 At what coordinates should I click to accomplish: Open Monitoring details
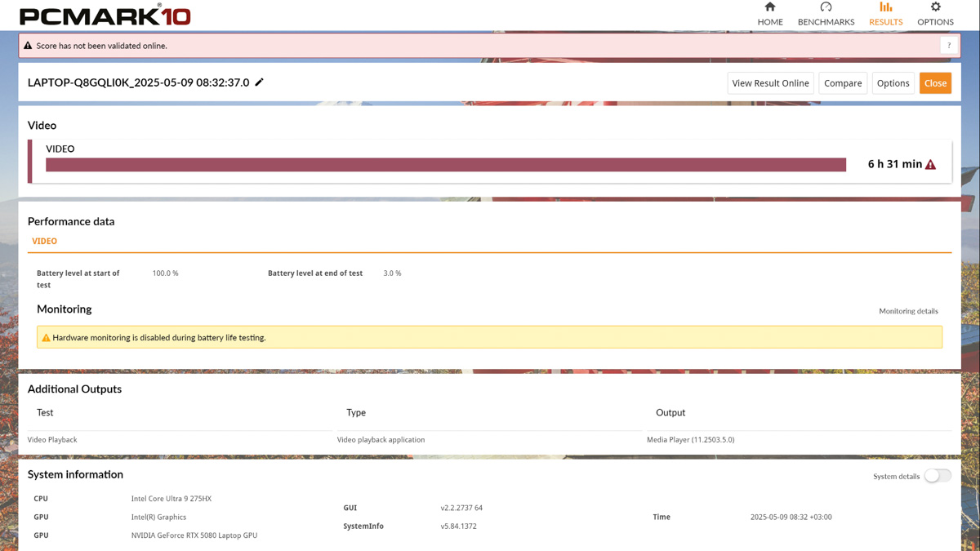tap(908, 311)
